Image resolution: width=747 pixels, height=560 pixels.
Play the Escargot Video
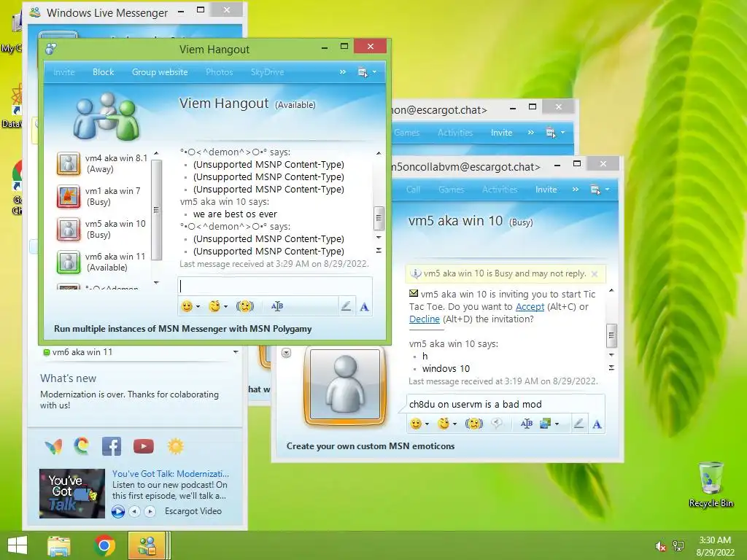[118, 511]
